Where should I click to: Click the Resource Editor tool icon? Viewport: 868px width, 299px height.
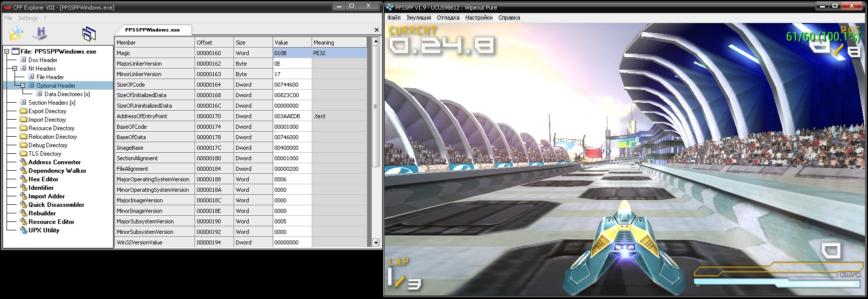[24, 221]
